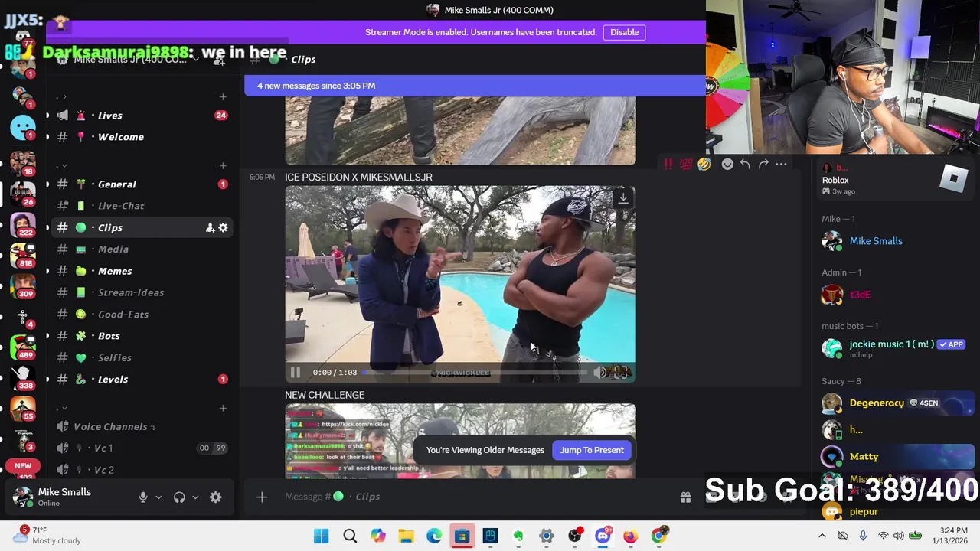Open Firefox from the taskbar
980x551 pixels.
(x=630, y=536)
